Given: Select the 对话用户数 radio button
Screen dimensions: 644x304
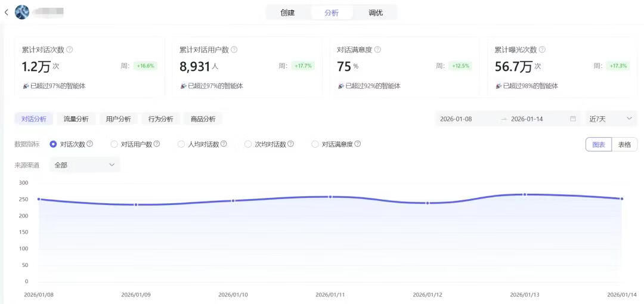Looking at the screenshot, I should click(x=114, y=144).
